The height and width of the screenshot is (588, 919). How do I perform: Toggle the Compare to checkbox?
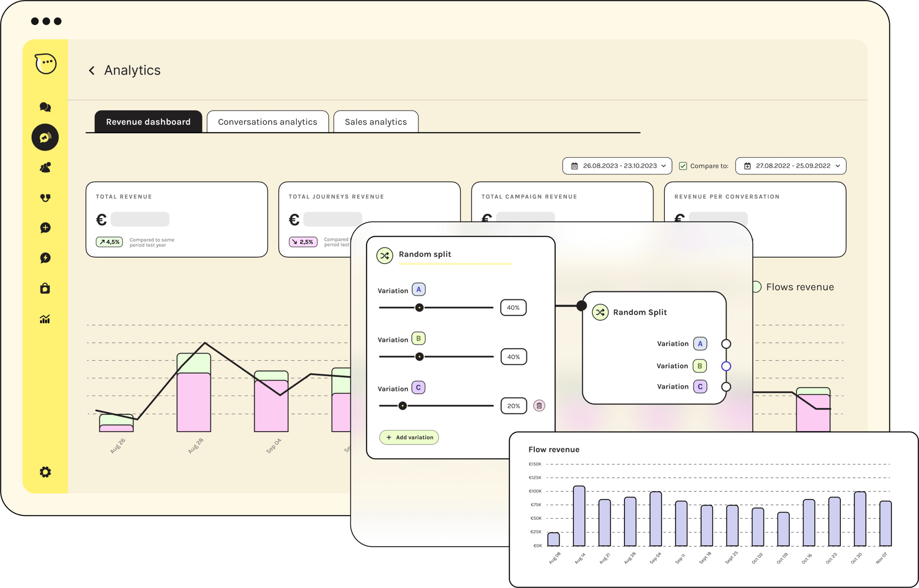pyautogui.click(x=683, y=166)
